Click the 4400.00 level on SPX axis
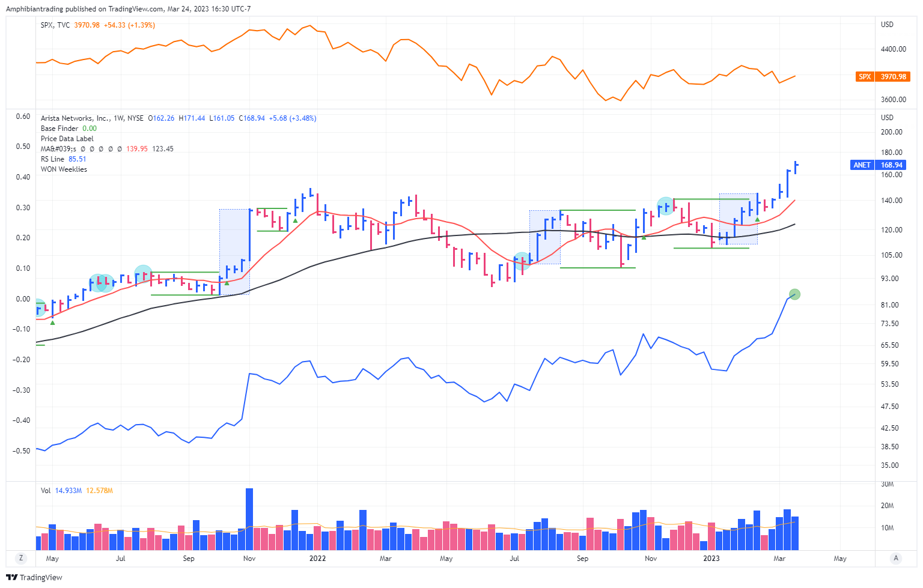The height and width of the screenshot is (588, 923). 894,49
